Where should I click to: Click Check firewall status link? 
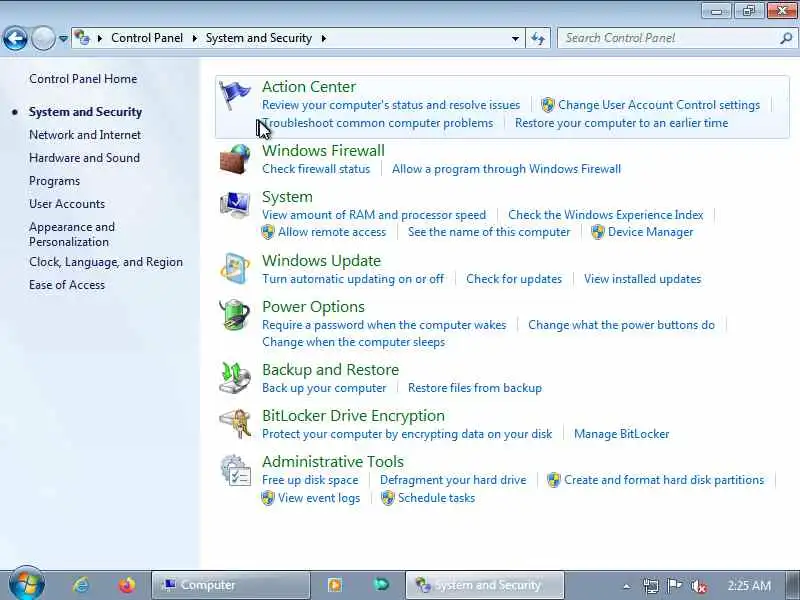[316, 169]
